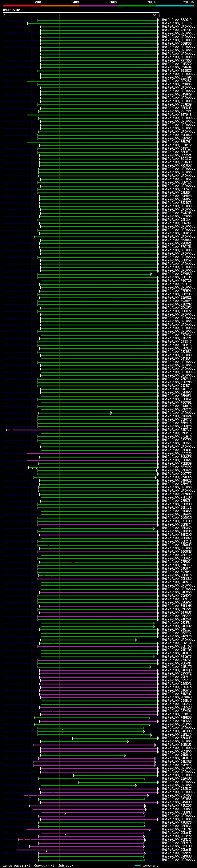This screenshot has width=197, height=868.
Task: Click the UniRef100_C5Y2S7 label
Action: 176,81
